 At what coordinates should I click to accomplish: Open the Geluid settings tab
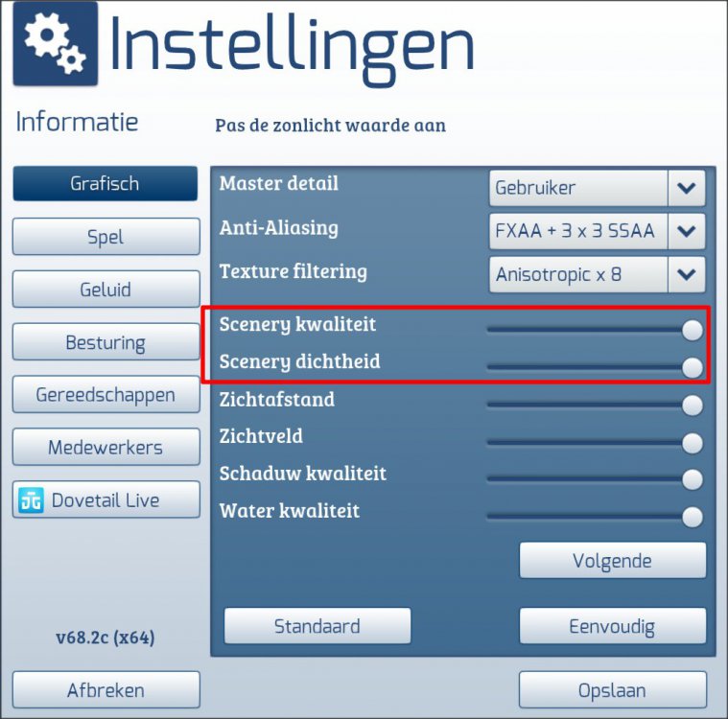[106, 290]
